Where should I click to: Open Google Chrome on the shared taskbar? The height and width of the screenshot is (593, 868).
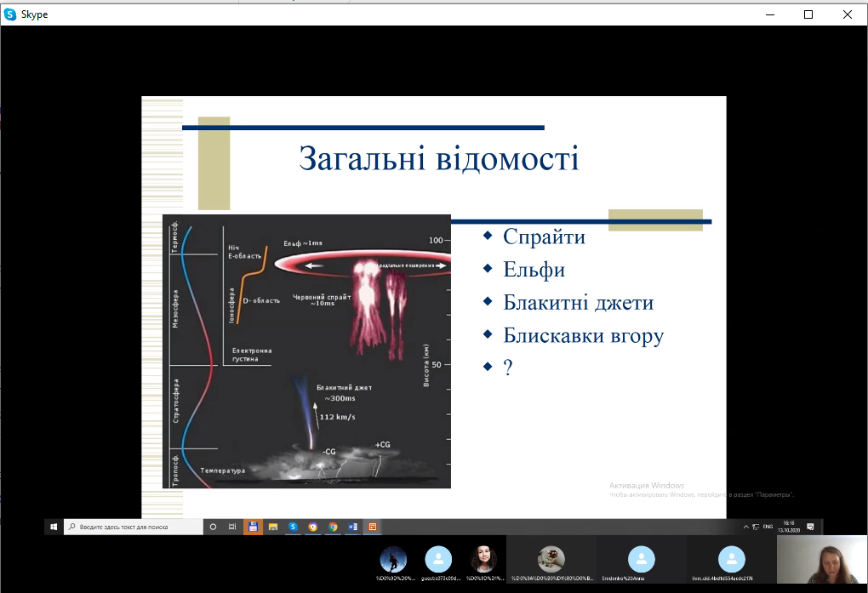(333, 527)
